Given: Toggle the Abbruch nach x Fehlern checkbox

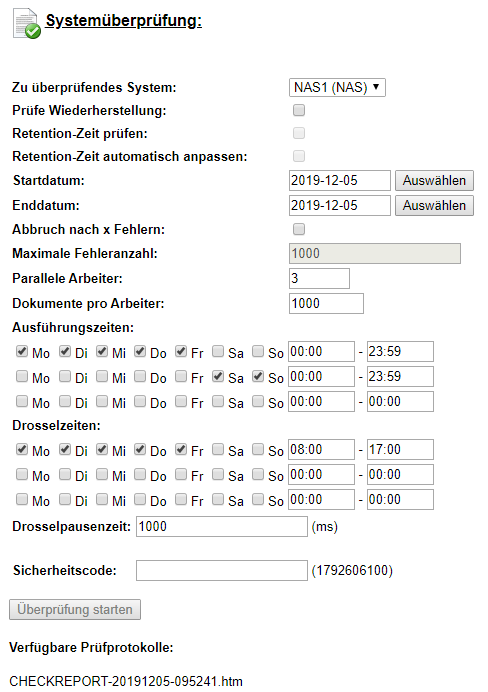Looking at the screenshot, I should pos(299,229).
